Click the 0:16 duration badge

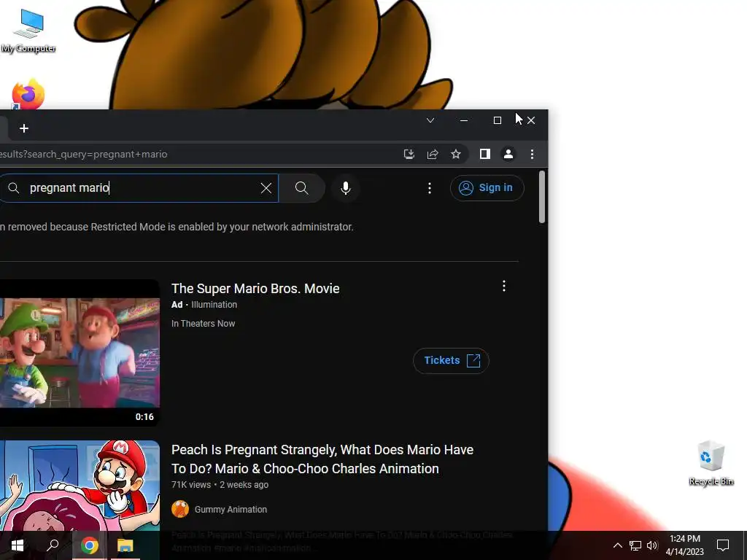[x=144, y=417]
